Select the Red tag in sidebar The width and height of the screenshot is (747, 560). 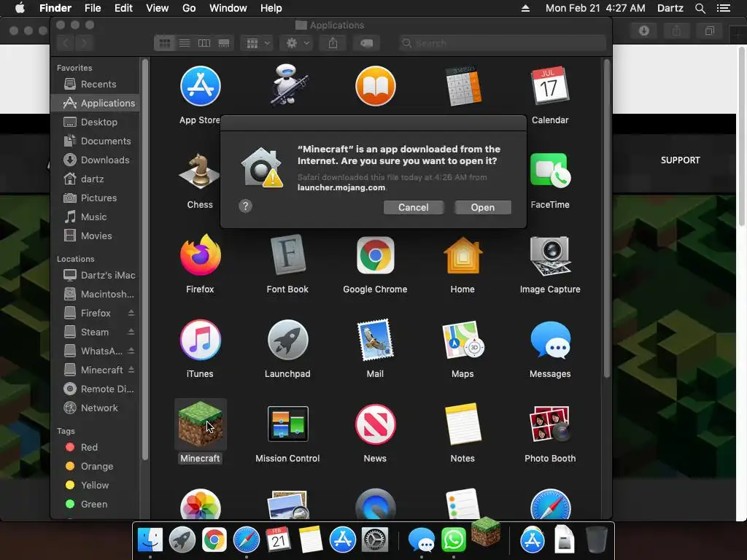[x=96, y=447]
